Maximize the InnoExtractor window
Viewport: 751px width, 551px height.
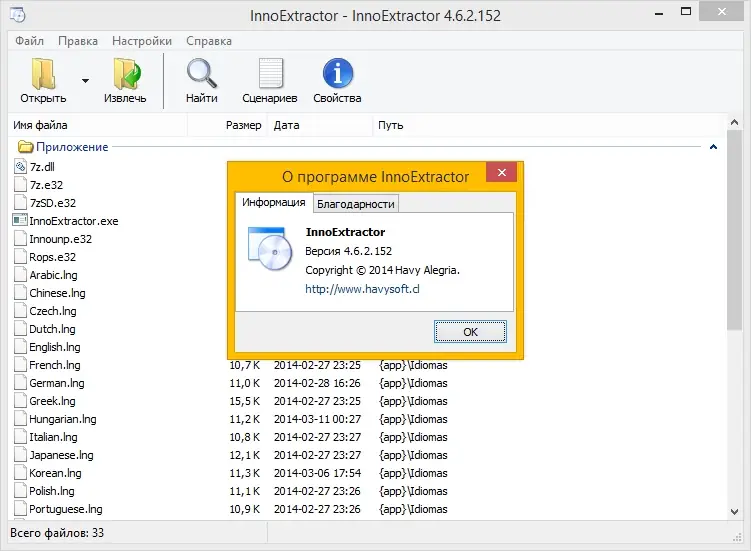(x=686, y=11)
